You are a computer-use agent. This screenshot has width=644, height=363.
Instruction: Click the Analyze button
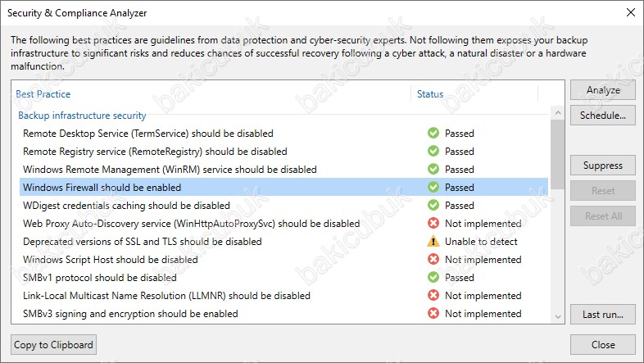603,90
